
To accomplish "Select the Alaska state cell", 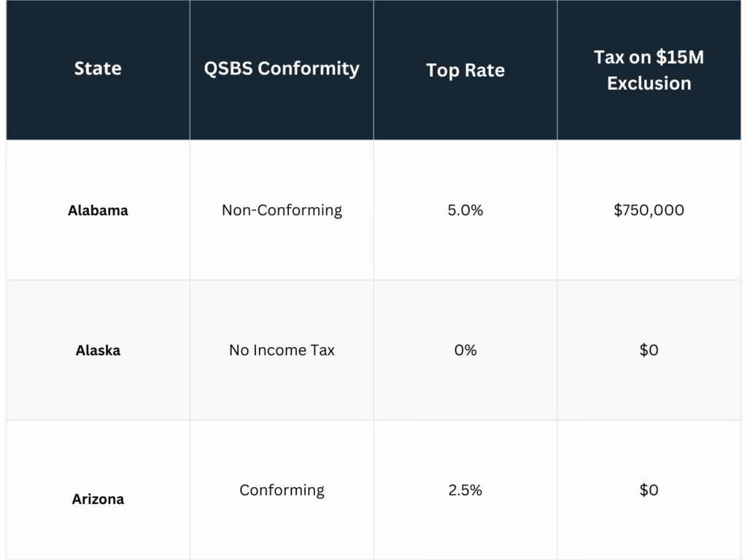I will (98, 350).
